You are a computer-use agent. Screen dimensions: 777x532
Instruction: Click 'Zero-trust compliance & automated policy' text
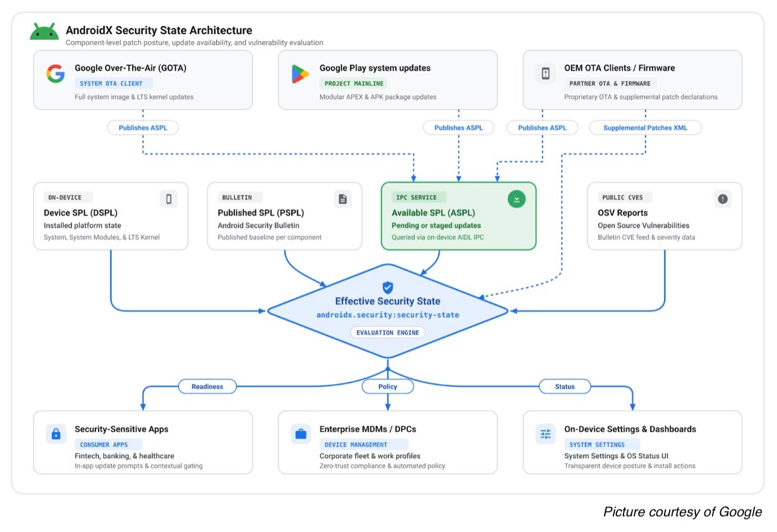(x=382, y=466)
